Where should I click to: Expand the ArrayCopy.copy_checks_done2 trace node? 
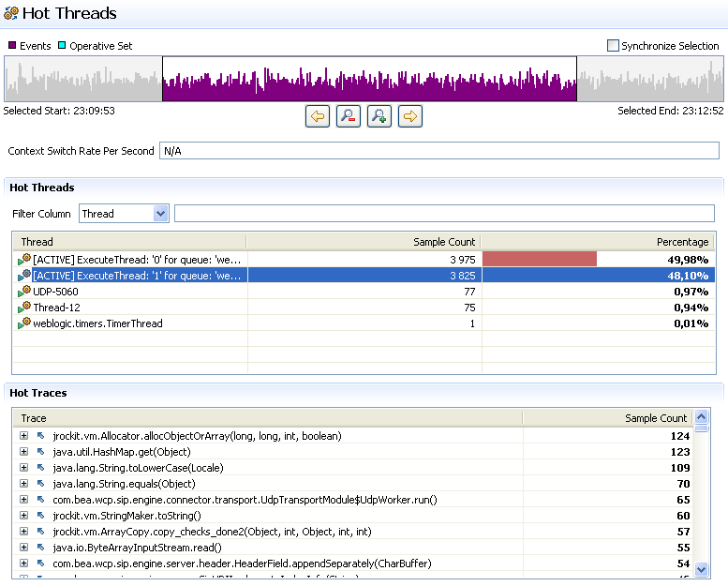point(24,532)
